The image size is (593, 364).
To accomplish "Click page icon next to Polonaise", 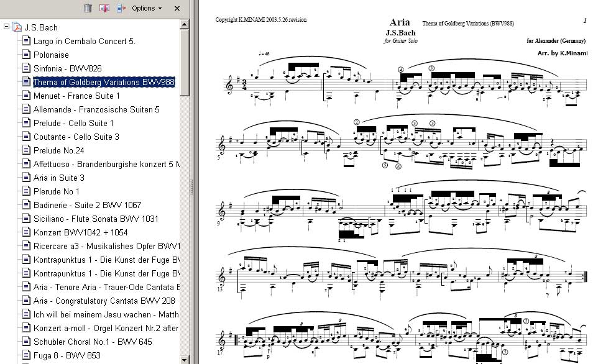I will [x=26, y=55].
